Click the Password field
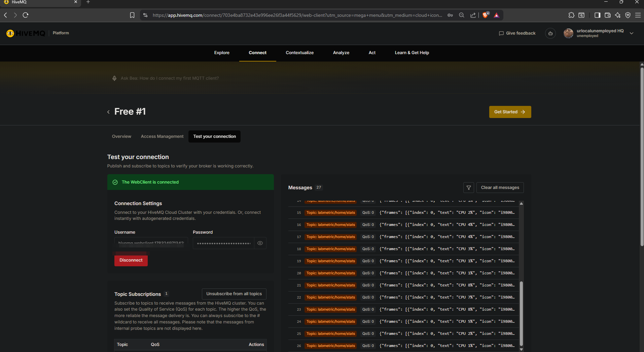Screen dimensions: 644x352 coord(223,243)
